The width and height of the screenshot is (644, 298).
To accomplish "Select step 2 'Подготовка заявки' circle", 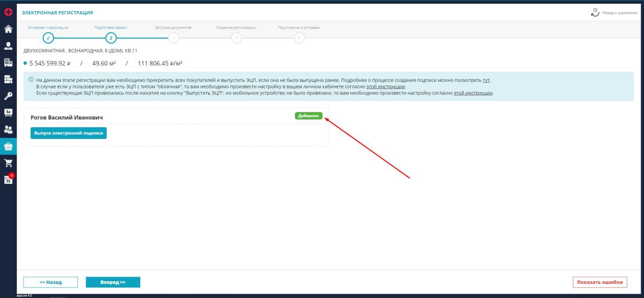I will 111,38.
